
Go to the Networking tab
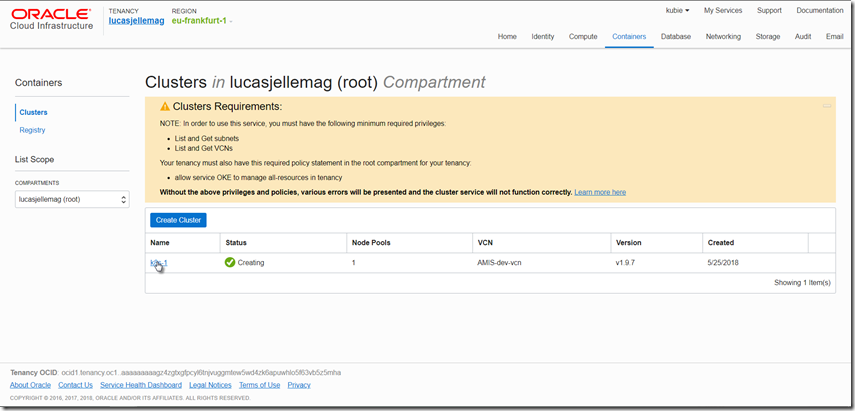(723, 36)
